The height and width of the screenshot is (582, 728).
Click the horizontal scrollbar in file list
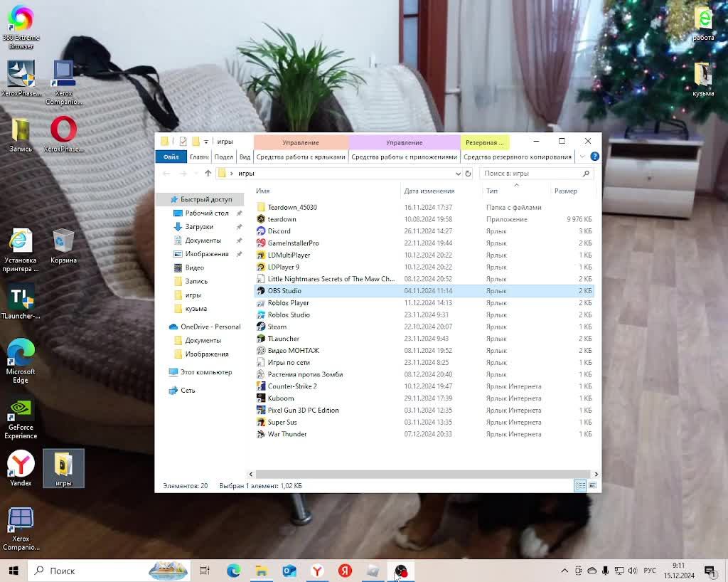pos(422,475)
